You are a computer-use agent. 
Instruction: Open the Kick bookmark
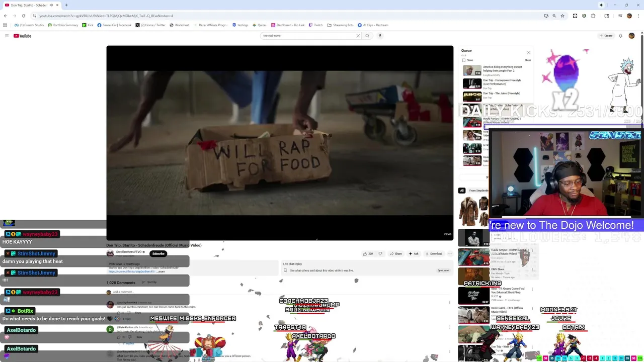88,25
